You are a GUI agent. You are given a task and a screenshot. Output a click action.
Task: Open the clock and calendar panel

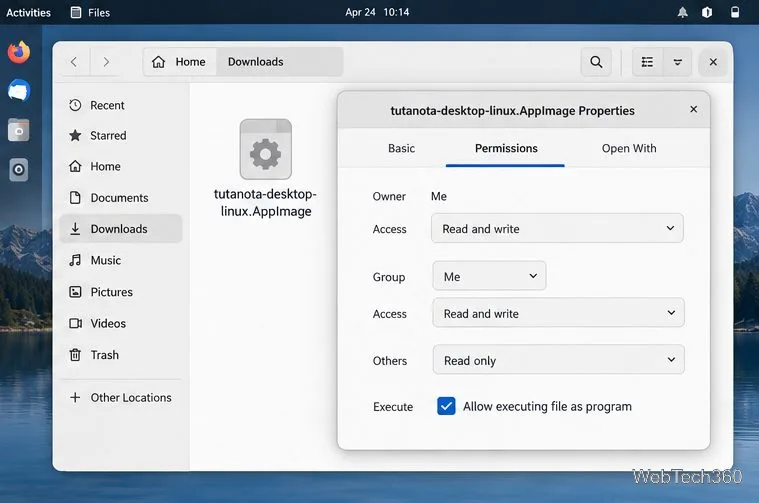[x=377, y=13]
